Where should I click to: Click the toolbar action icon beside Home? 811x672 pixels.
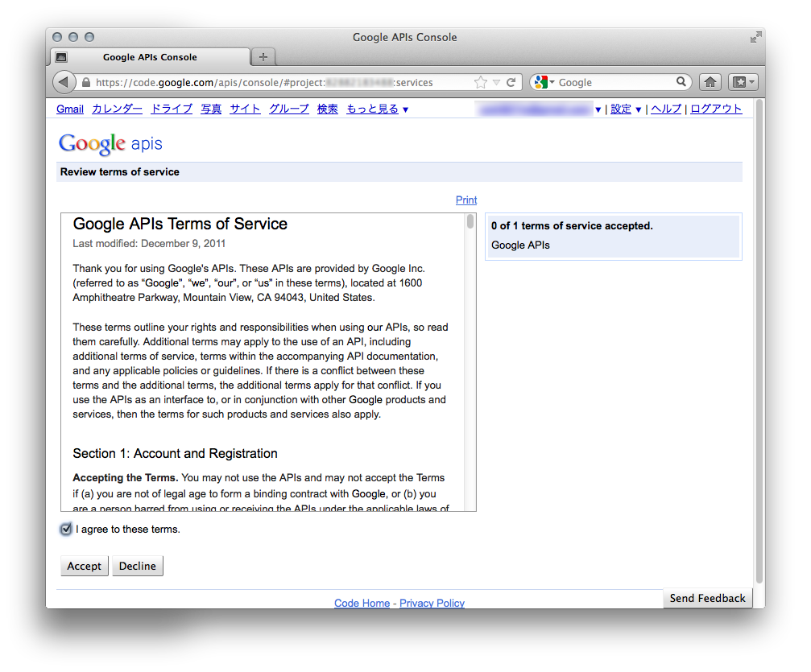(742, 81)
